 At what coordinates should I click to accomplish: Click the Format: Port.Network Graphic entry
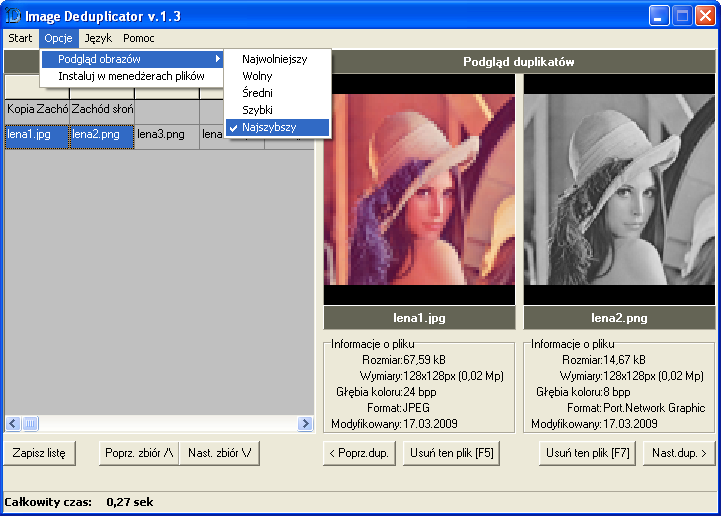636,408
